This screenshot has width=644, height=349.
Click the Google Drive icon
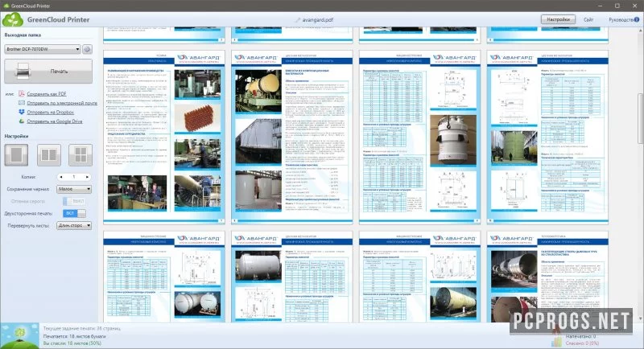point(22,121)
